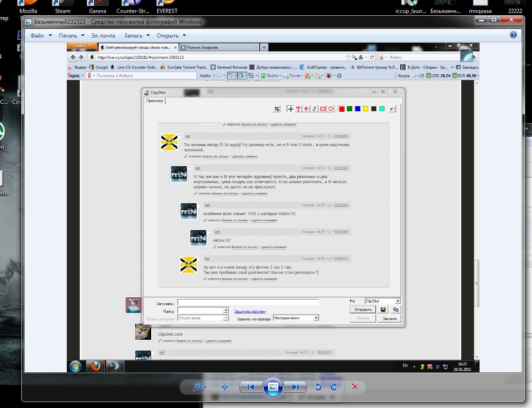Pick the yellow color swatch in Clip2Net
Viewport: 532px width, 408px height.
click(x=366, y=109)
